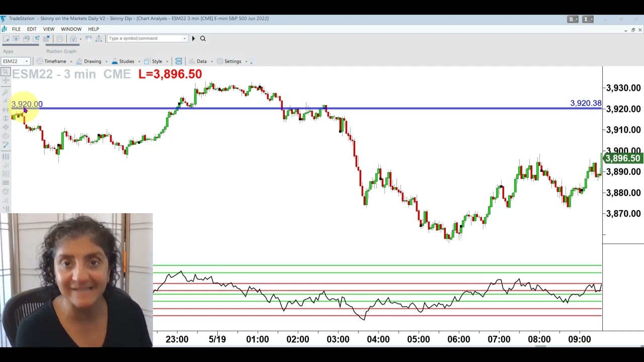The height and width of the screenshot is (362, 644).
Task: Click the webcam video overlay
Action: [76, 280]
